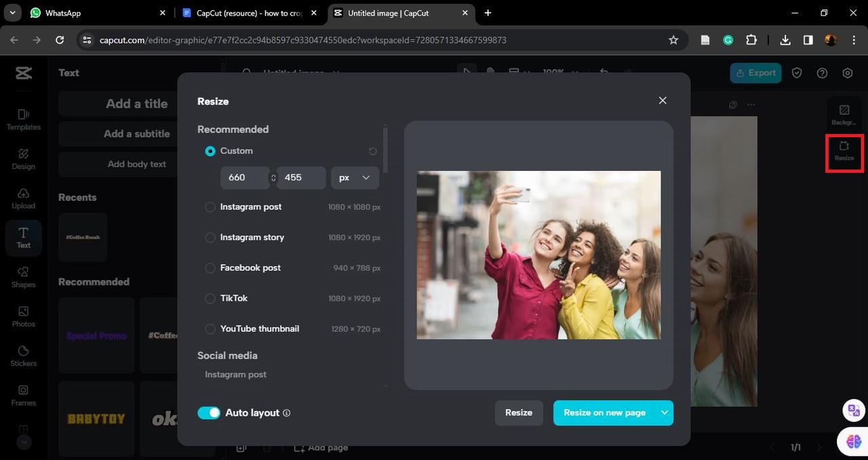The height and width of the screenshot is (460, 868).
Task: Open the Chrome profile avatar
Action: tap(831, 40)
